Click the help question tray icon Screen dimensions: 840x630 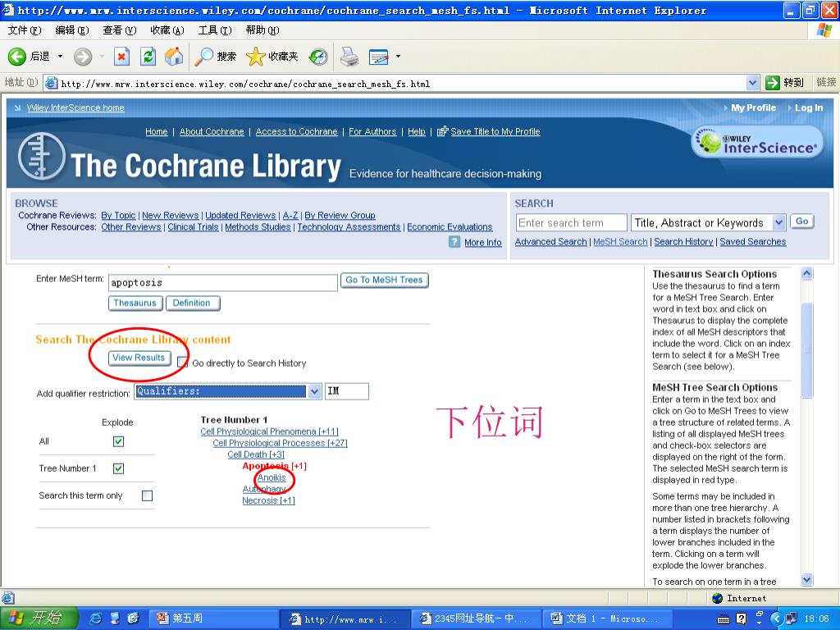click(741, 619)
